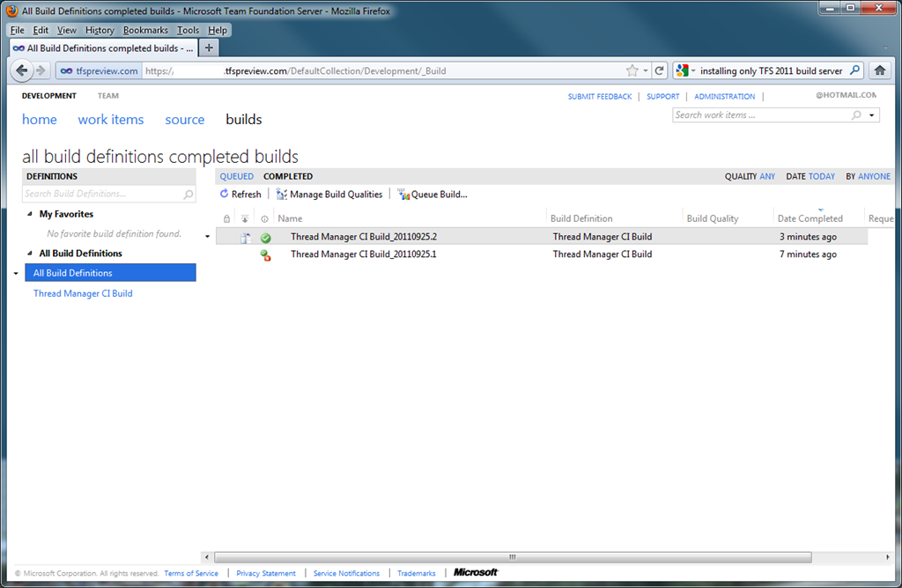Change the Date filter from Today
The image size is (902, 588).
821,176
